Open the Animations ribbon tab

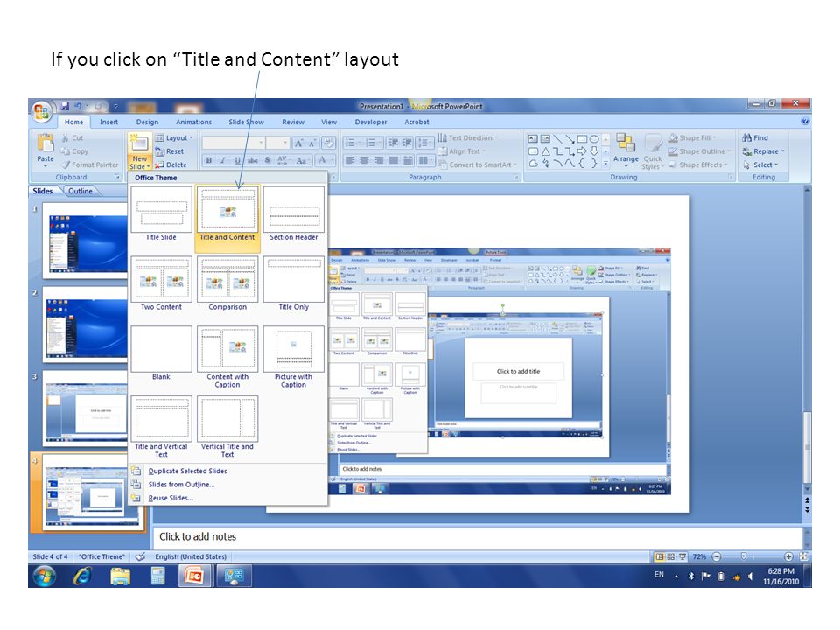click(194, 122)
